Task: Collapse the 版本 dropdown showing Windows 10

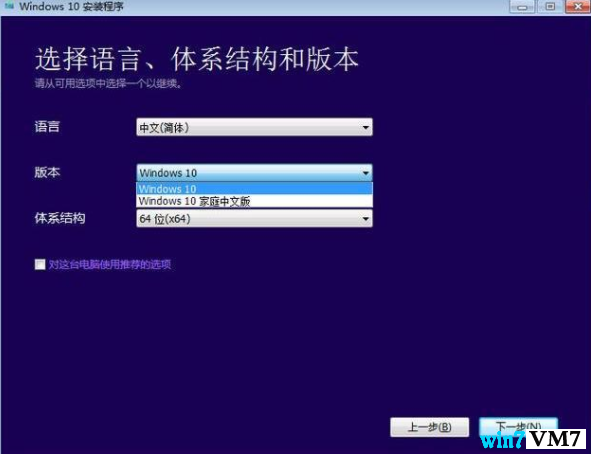Action: (254, 173)
